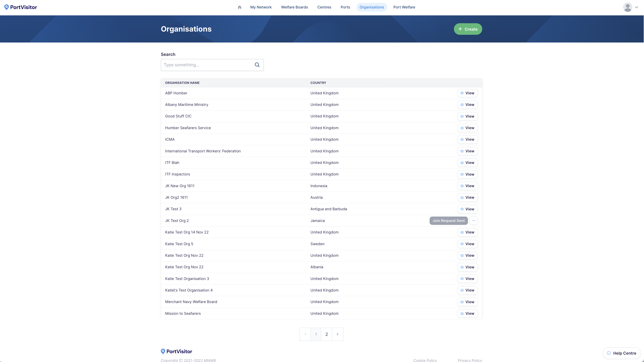The width and height of the screenshot is (644, 362).
Task: View ICMA organisation
Action: click(467, 139)
